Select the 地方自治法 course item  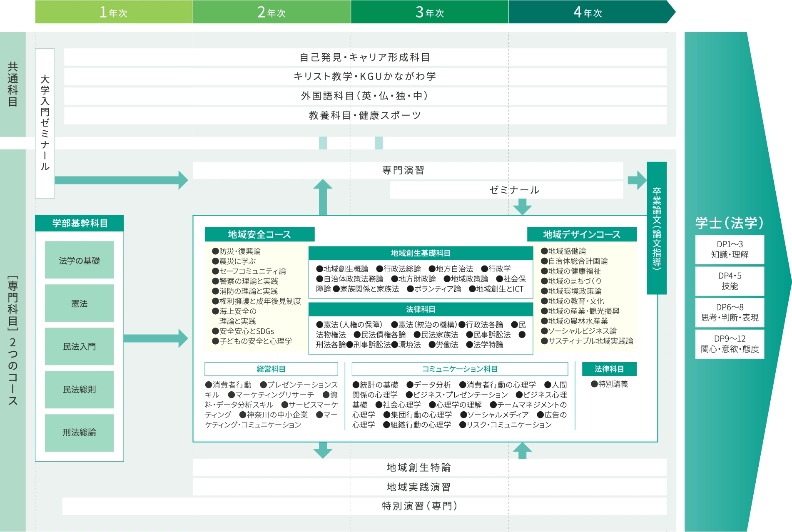click(x=451, y=269)
